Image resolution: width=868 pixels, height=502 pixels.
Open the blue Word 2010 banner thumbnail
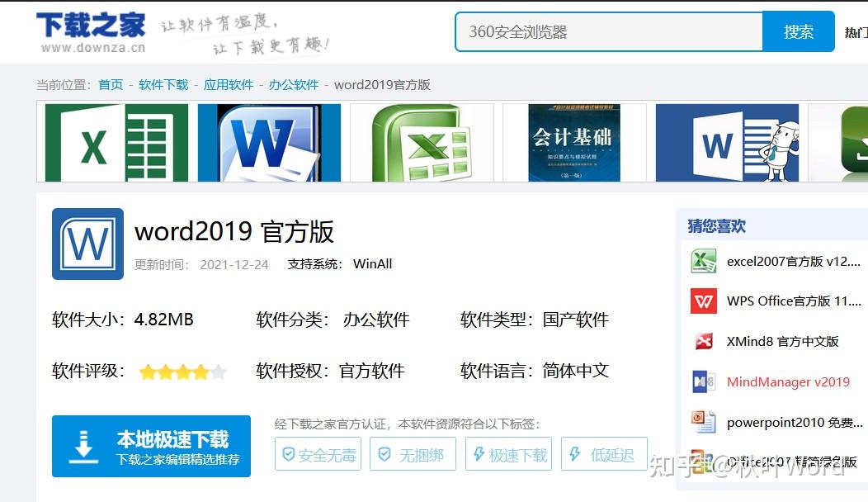(x=269, y=142)
